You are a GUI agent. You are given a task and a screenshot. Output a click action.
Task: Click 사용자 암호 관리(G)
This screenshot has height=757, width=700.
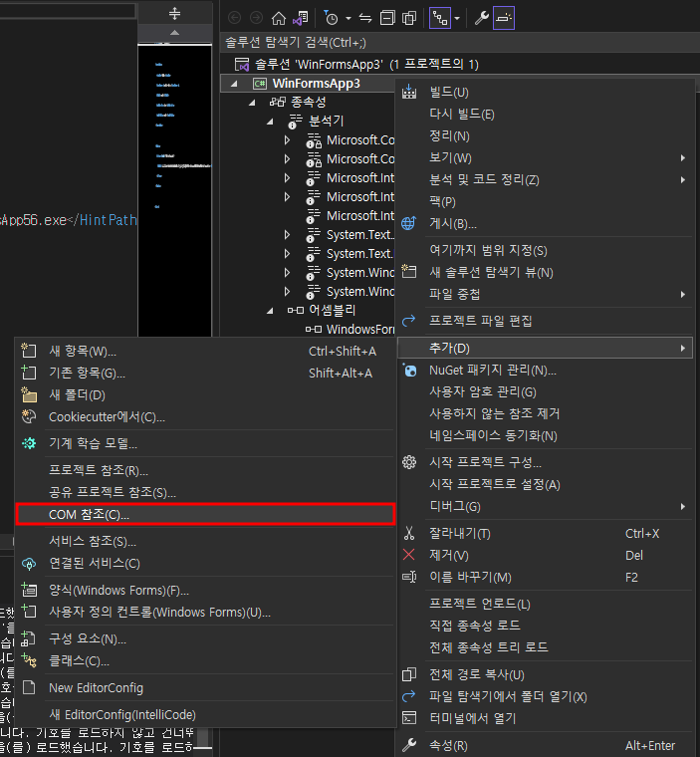[x=545, y=392]
